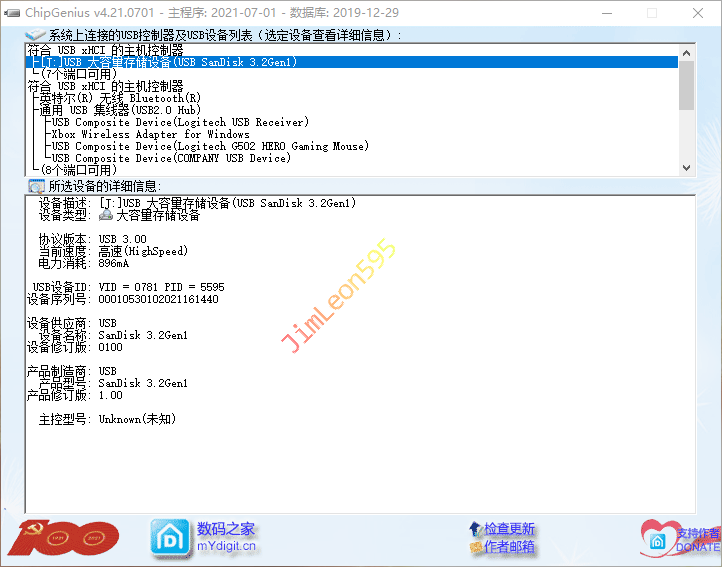Click the mYdigit house logo icon
Viewport: 722px width, 567px height.
click(169, 537)
